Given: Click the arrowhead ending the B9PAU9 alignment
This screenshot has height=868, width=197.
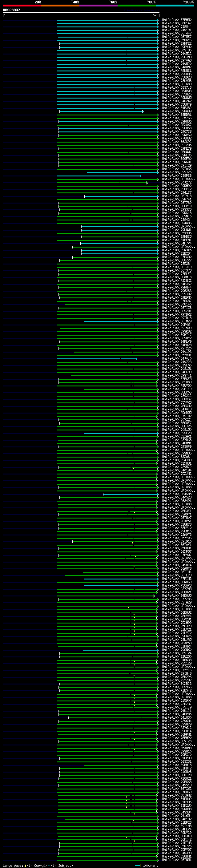Looking at the screenshot, I should coord(143,111).
